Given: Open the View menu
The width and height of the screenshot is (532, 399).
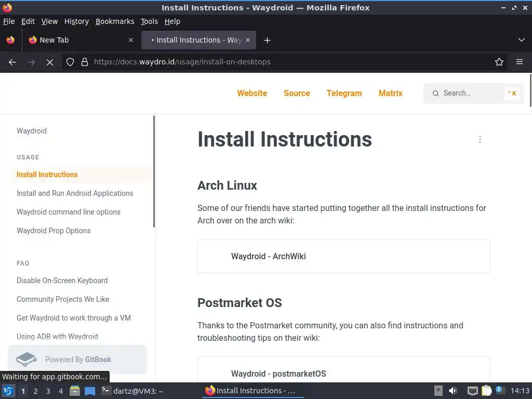Looking at the screenshot, I should (x=49, y=21).
